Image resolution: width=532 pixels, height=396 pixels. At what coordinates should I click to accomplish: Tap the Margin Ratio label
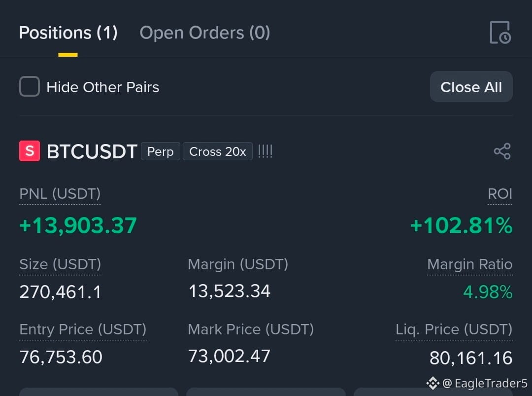(470, 264)
